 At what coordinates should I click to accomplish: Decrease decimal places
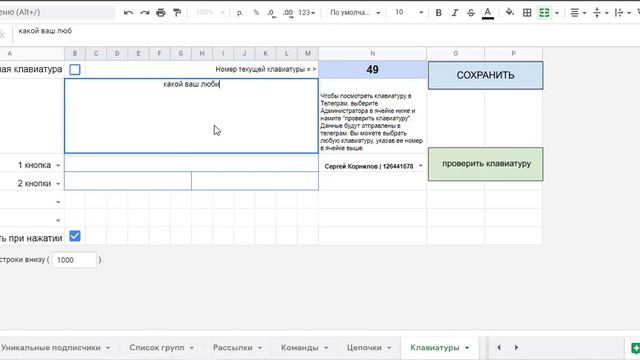coord(271,13)
